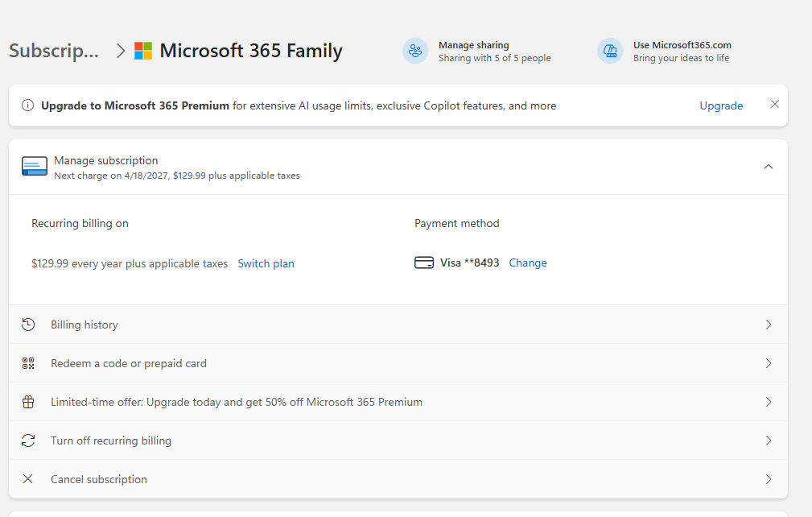Click the Upgrade link in the banner
This screenshot has width=812, height=517.
coord(721,105)
